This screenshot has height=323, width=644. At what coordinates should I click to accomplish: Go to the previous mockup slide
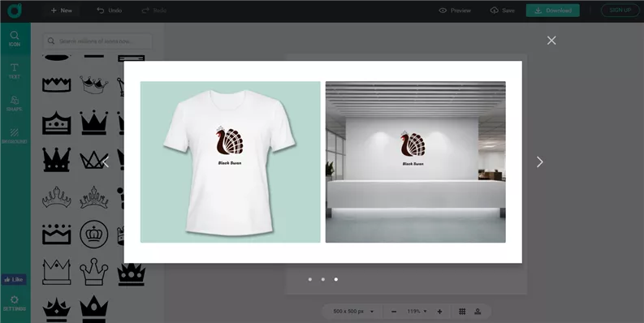(x=106, y=162)
